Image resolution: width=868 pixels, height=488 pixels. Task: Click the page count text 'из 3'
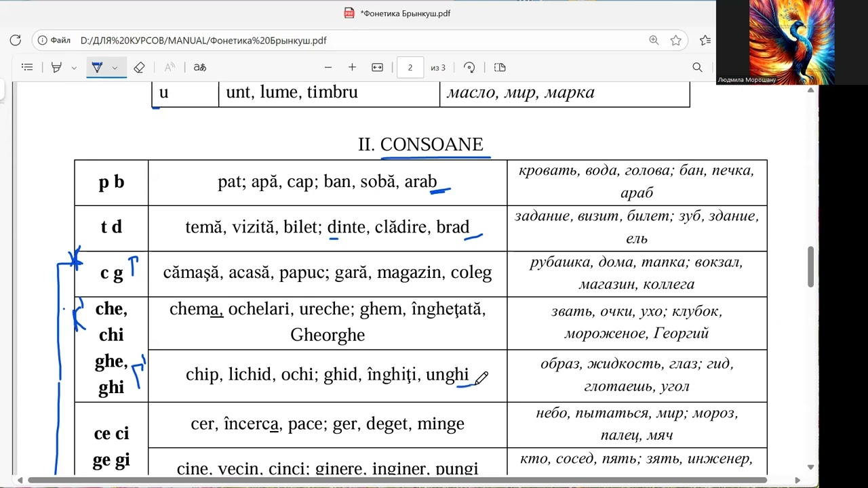point(438,68)
